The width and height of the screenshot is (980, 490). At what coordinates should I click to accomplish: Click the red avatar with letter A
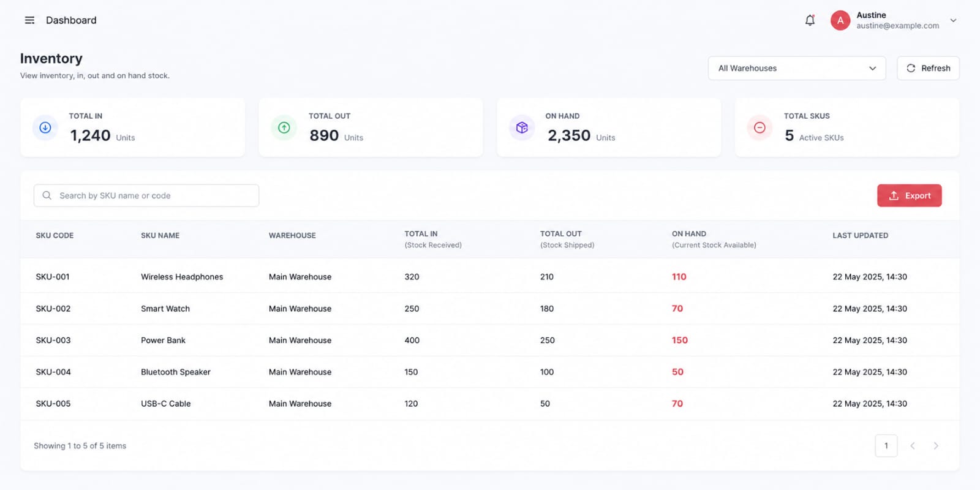840,20
